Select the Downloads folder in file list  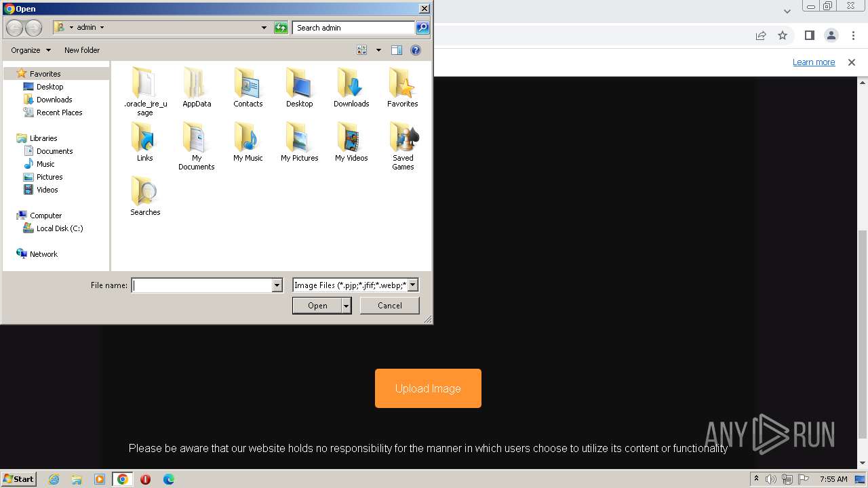point(351,87)
